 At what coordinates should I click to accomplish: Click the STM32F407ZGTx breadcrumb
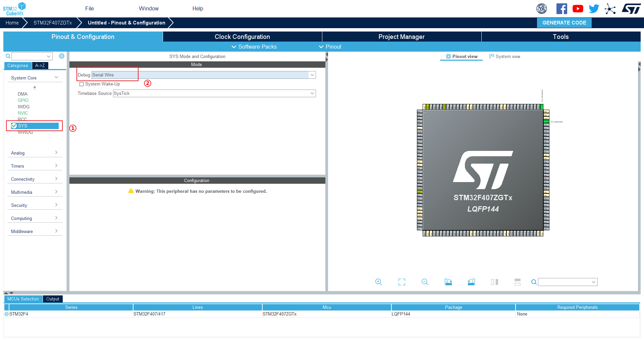pyautogui.click(x=53, y=23)
